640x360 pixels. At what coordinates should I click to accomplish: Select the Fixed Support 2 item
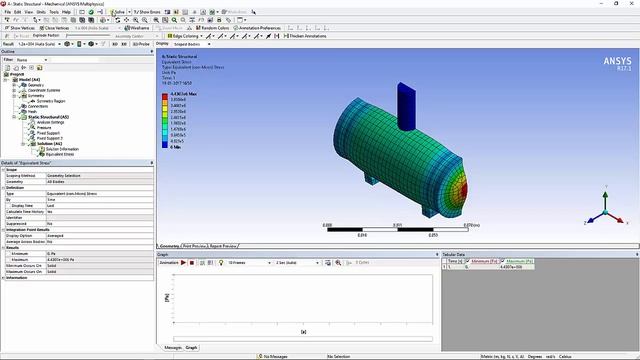tap(49, 138)
